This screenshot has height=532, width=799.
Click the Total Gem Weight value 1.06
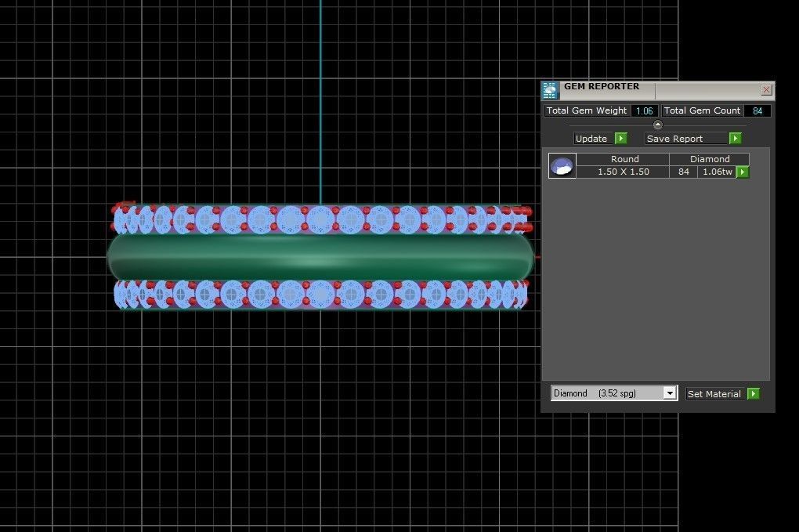tap(644, 110)
